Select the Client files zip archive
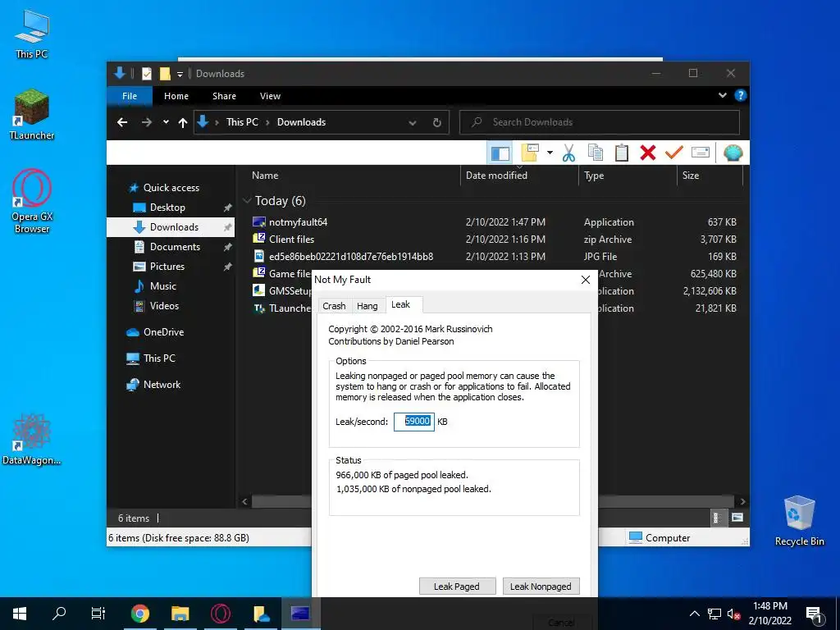840x630 pixels. click(291, 239)
